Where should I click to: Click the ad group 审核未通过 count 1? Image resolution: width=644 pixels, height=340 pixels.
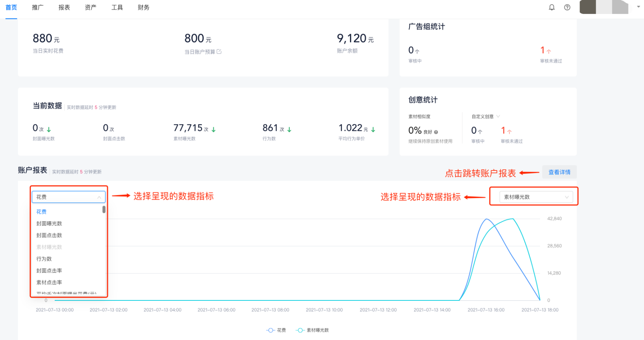(x=543, y=50)
